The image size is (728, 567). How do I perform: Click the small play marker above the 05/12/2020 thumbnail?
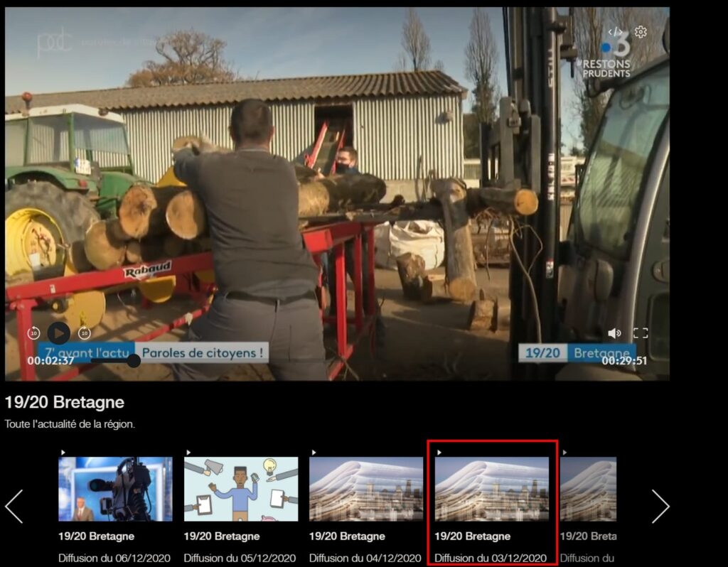(x=188, y=452)
